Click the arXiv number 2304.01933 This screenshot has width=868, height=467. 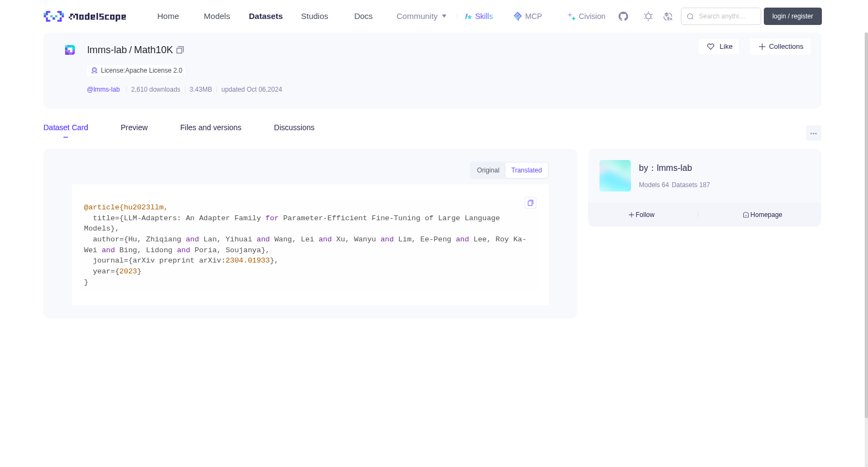click(248, 260)
